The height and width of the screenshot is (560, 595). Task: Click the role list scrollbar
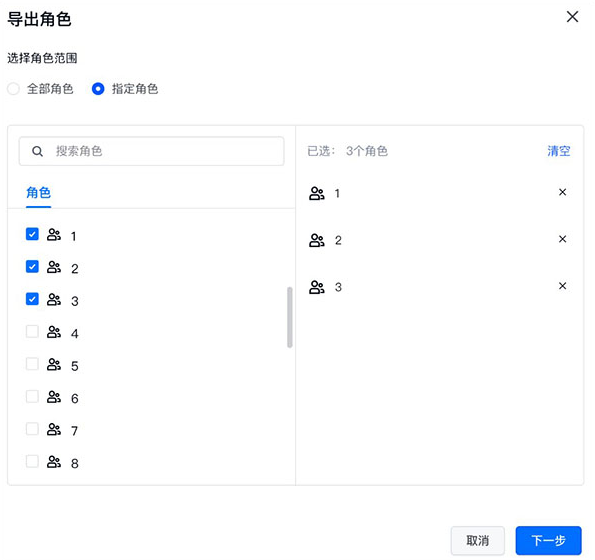(290, 317)
